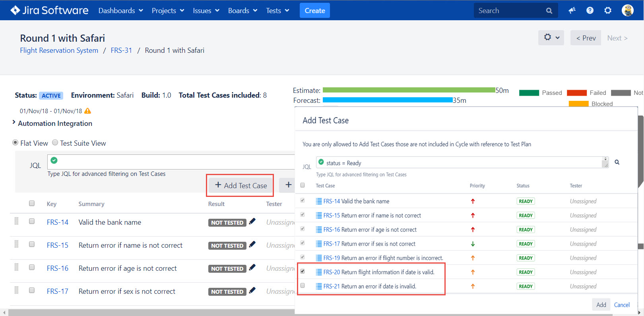The image size is (644, 316).
Task: Toggle select-all checkbox in test case table
Action: pyautogui.click(x=32, y=203)
